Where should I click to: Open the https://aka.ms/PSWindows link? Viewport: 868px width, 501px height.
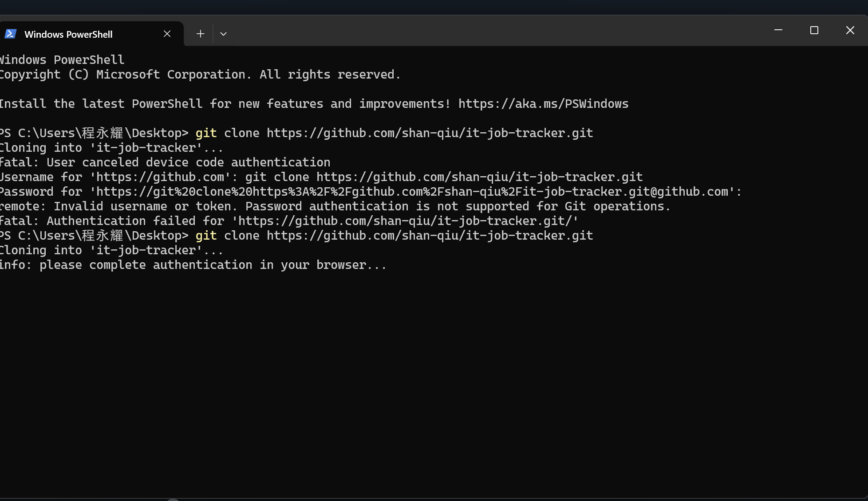tap(543, 104)
